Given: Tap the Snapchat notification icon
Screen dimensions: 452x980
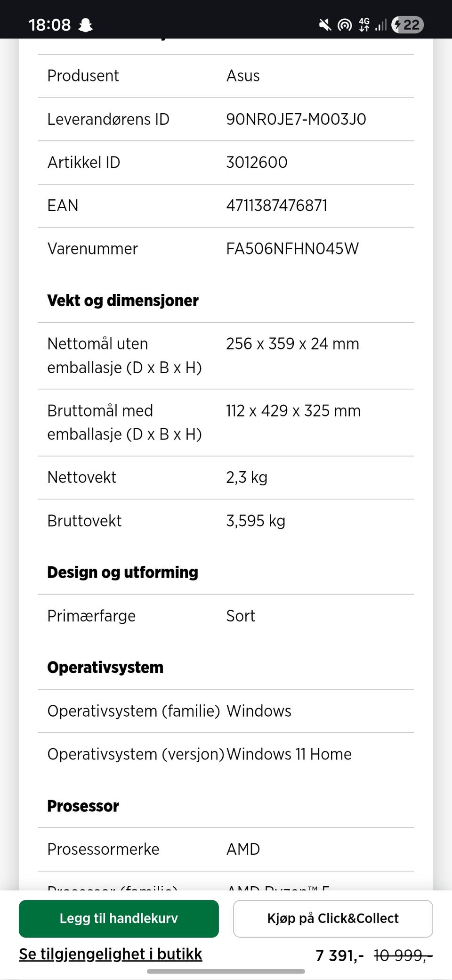Looking at the screenshot, I should [85, 24].
